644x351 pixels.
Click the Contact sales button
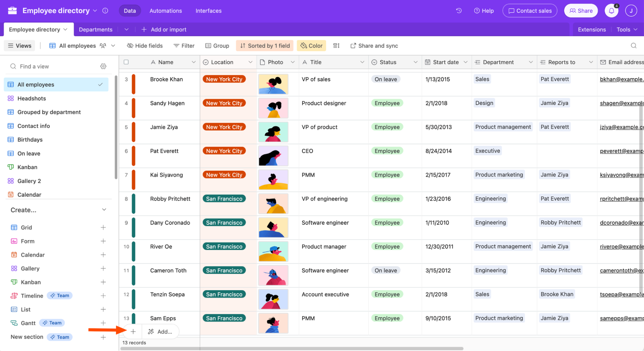click(x=530, y=11)
